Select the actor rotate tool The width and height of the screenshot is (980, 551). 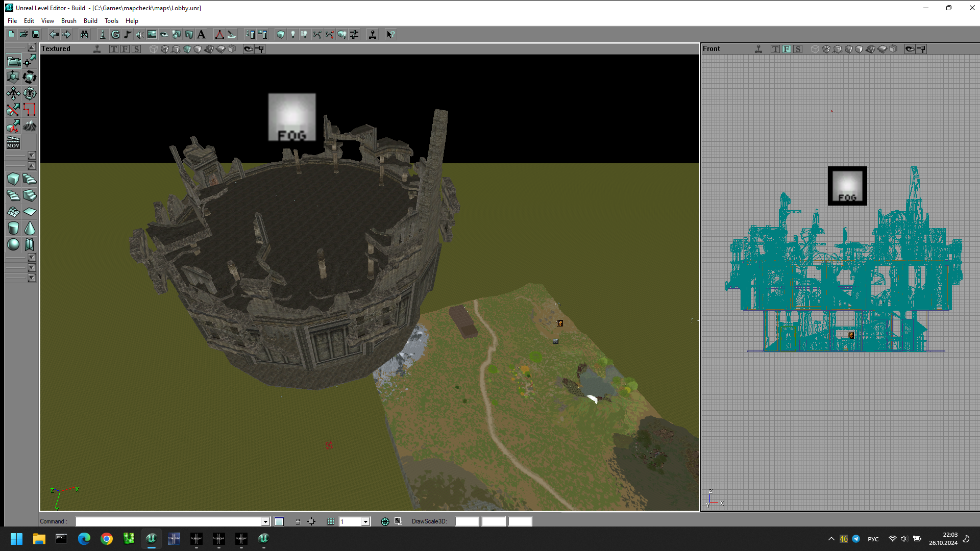pos(30,78)
